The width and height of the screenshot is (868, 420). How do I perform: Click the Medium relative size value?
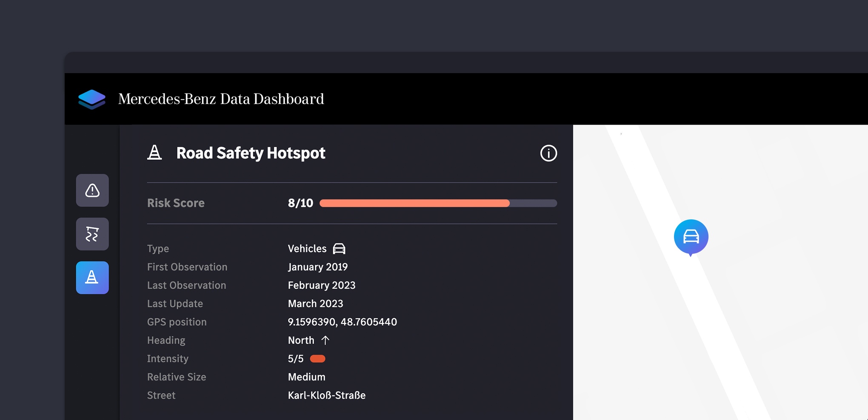pyautogui.click(x=307, y=377)
